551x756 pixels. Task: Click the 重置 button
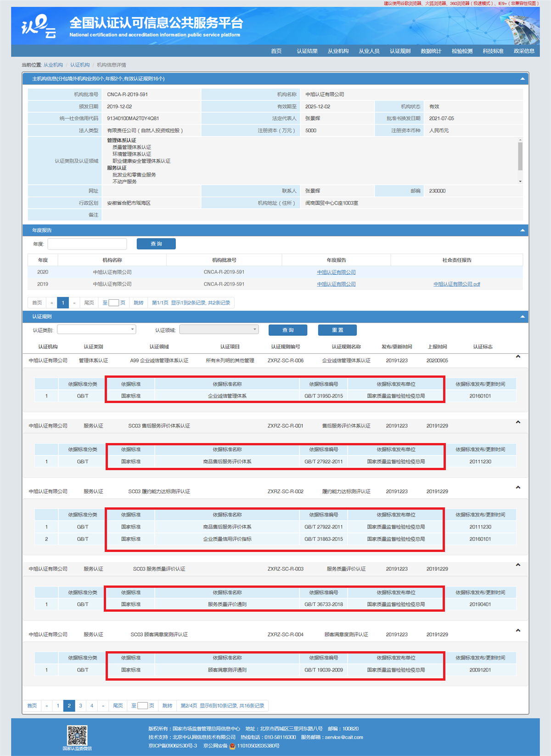click(x=337, y=330)
